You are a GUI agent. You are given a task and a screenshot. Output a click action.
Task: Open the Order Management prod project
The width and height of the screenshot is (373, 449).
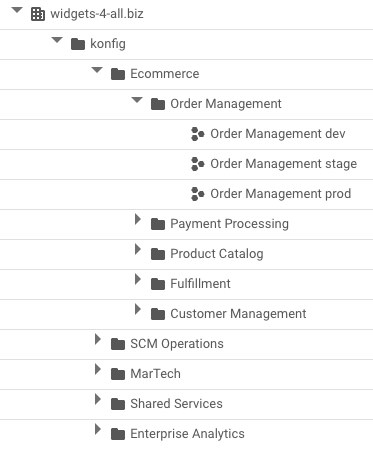(x=281, y=194)
